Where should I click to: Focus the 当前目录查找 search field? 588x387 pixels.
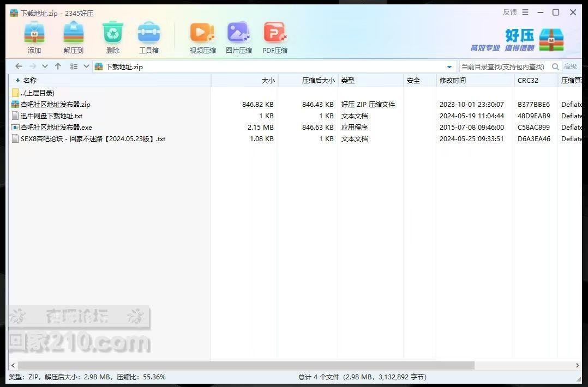click(504, 66)
